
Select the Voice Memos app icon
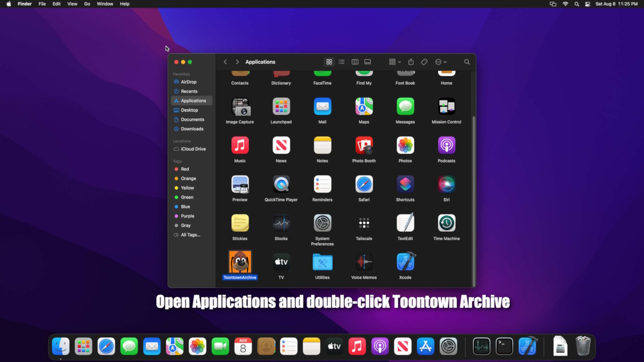click(x=364, y=262)
